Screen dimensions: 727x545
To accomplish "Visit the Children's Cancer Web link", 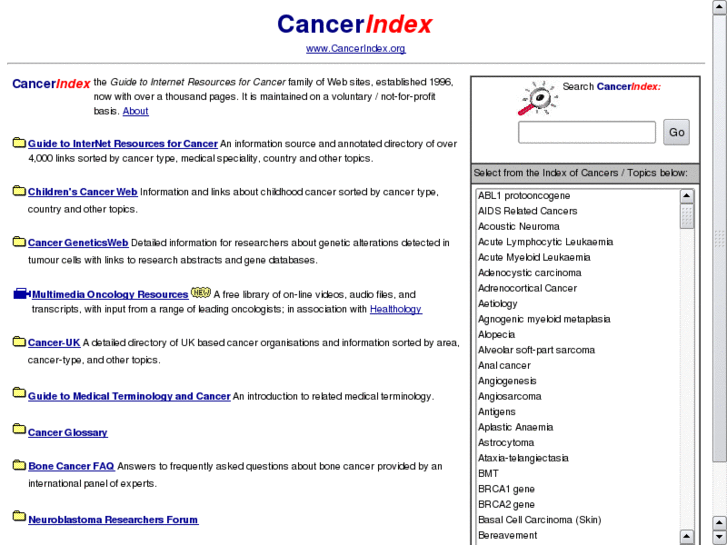I will (x=83, y=192).
